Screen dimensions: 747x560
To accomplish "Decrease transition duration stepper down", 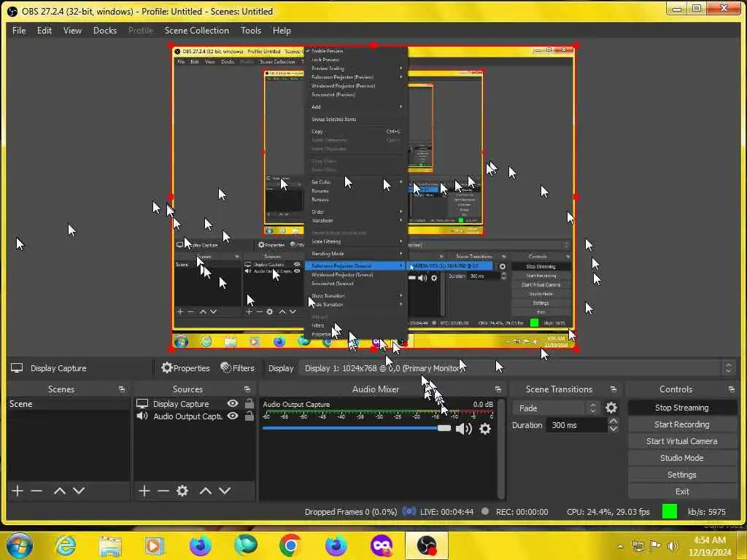I will (613, 429).
